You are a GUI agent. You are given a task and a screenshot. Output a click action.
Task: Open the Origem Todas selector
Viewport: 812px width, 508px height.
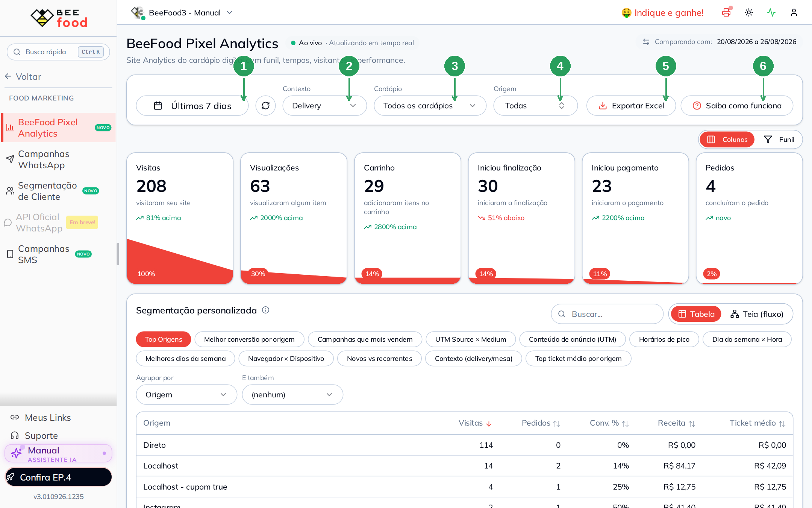click(535, 106)
